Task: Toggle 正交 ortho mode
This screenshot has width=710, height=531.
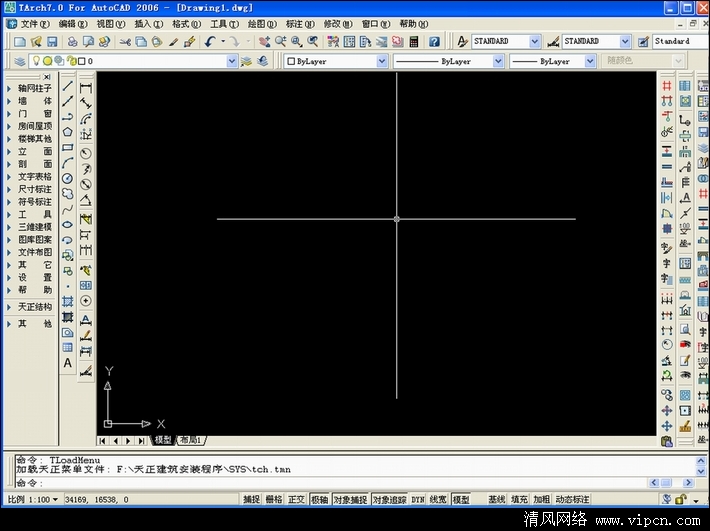Action: pos(297,499)
